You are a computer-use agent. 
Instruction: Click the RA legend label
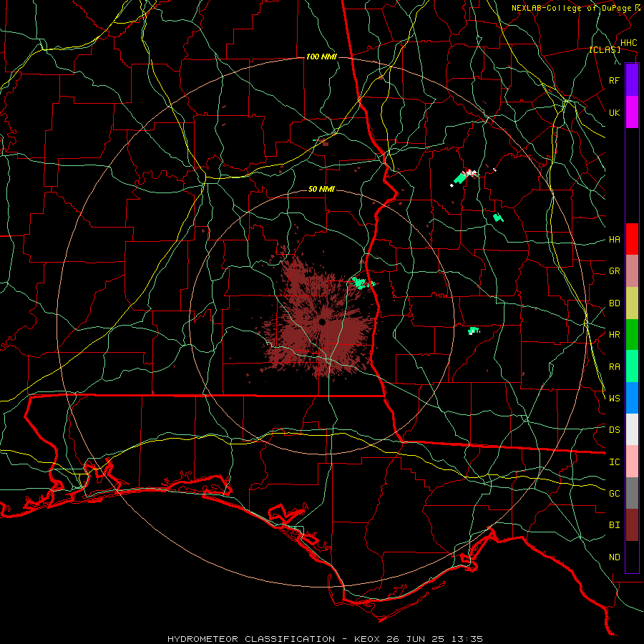[614, 367]
